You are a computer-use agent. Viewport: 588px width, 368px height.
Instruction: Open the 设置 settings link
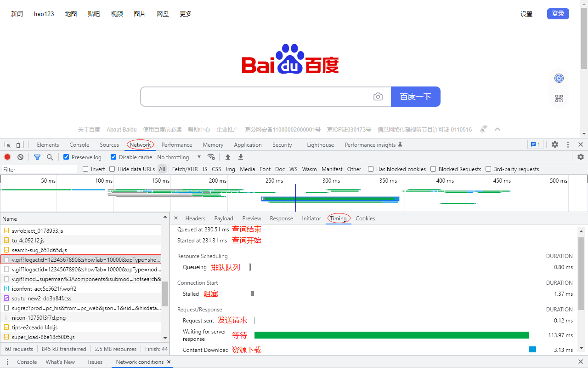tap(526, 14)
